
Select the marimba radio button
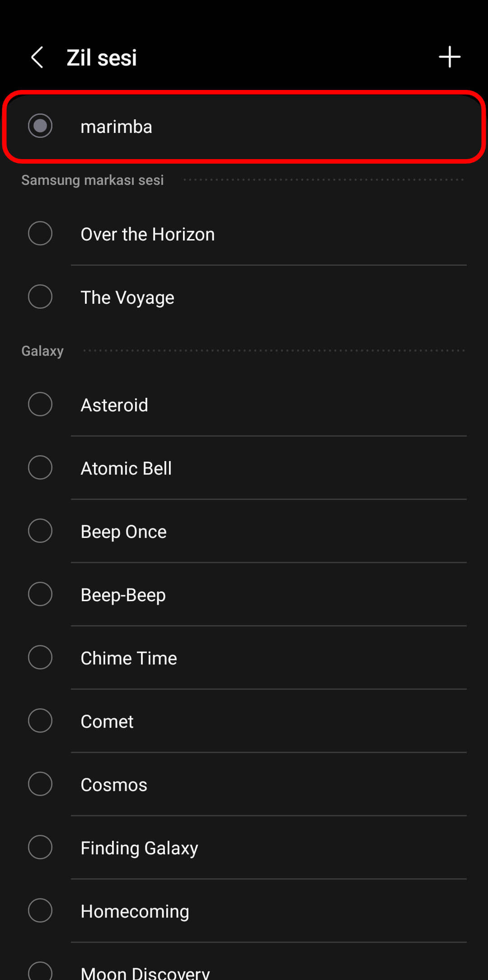tap(40, 126)
